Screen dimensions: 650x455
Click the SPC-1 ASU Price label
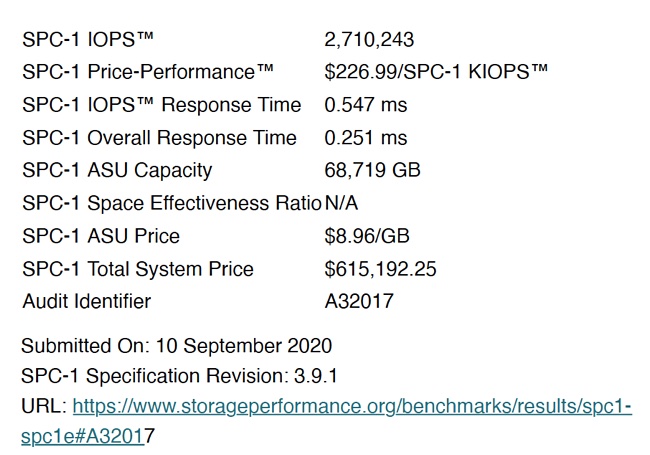click(x=101, y=236)
